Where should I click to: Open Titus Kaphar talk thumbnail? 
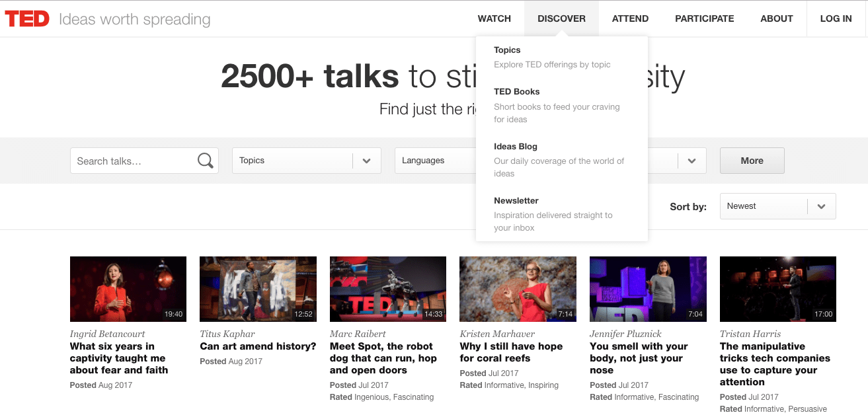pos(258,289)
